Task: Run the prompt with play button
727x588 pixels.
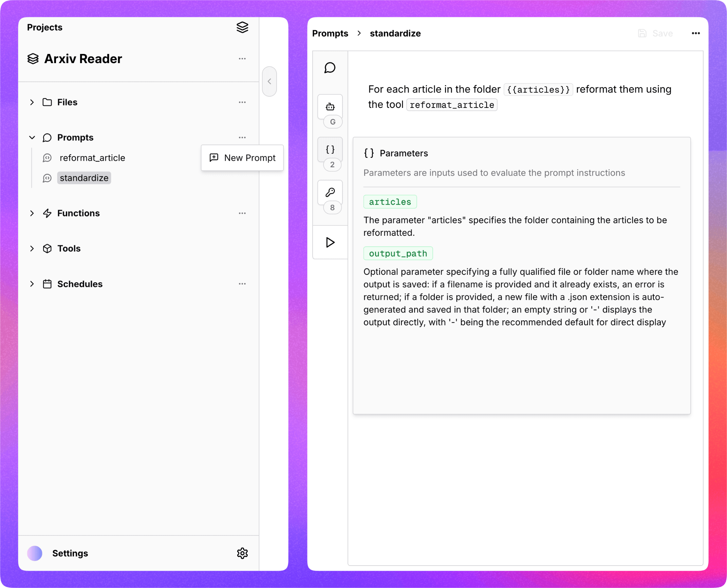Action: click(x=330, y=242)
